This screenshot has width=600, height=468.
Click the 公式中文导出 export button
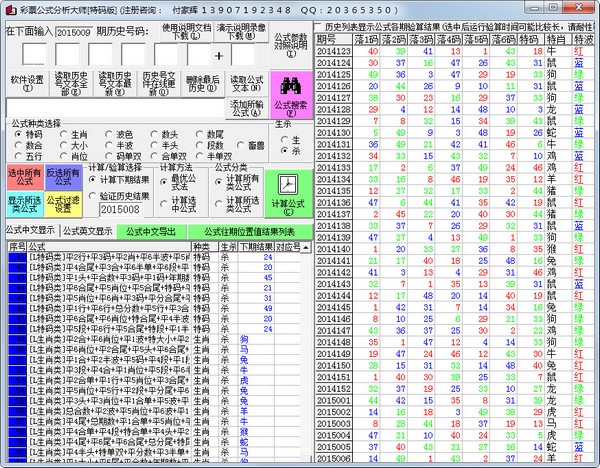[151, 232]
